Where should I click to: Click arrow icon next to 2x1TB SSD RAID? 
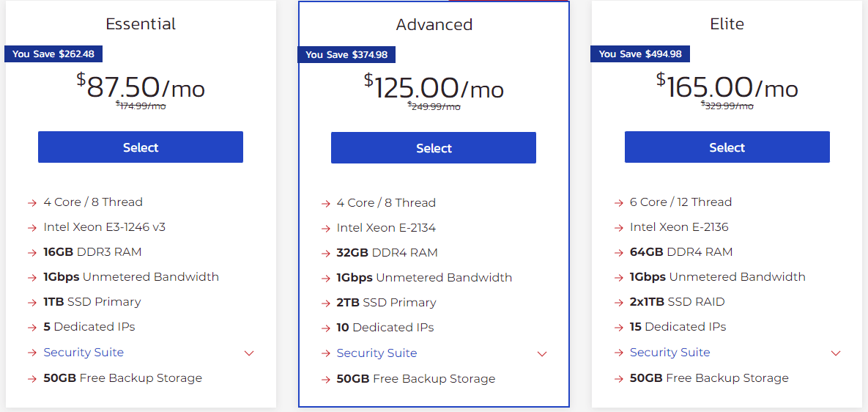click(619, 302)
